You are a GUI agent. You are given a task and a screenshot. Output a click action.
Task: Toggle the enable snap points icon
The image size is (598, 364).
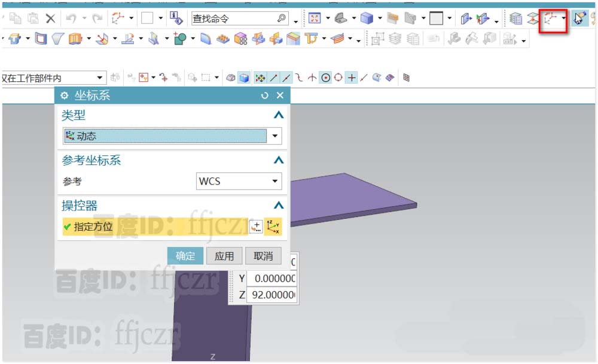pyautogui.click(x=261, y=78)
